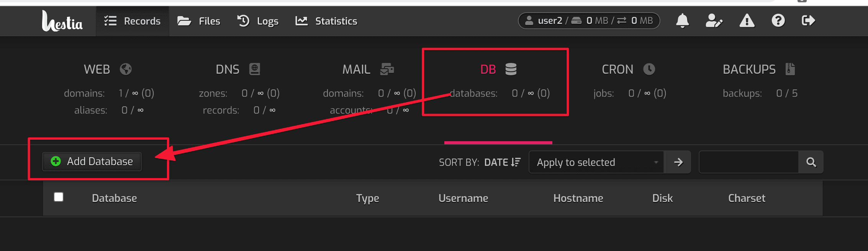Viewport: 868px width, 251px height.
Task: Click the MAIL section icon
Action: click(x=388, y=69)
